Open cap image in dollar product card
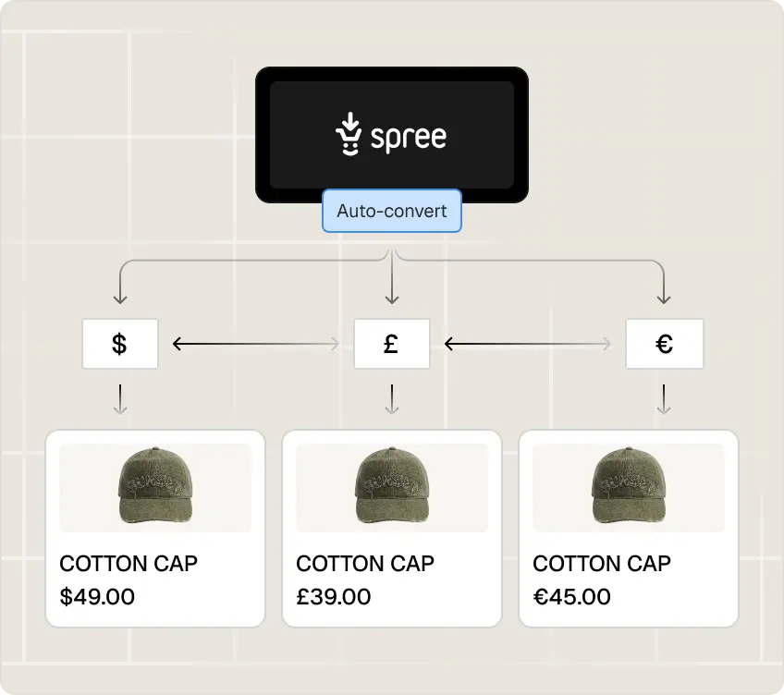 click(x=155, y=487)
